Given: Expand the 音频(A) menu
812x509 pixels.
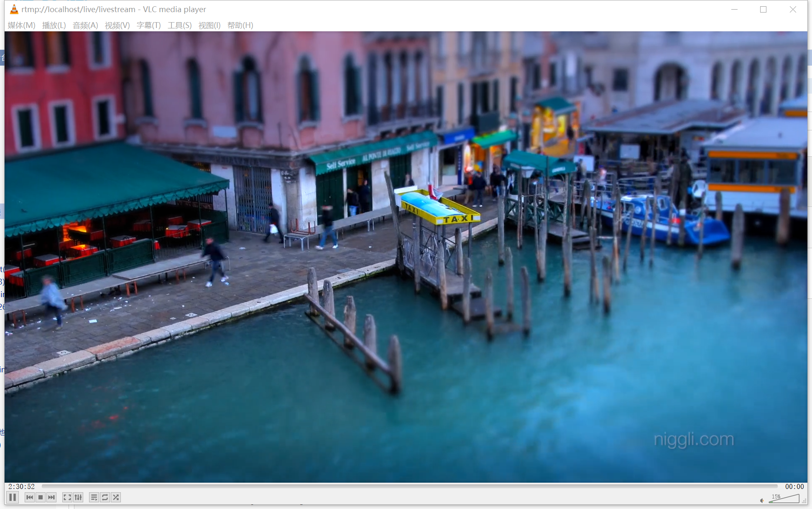Looking at the screenshot, I should (85, 25).
